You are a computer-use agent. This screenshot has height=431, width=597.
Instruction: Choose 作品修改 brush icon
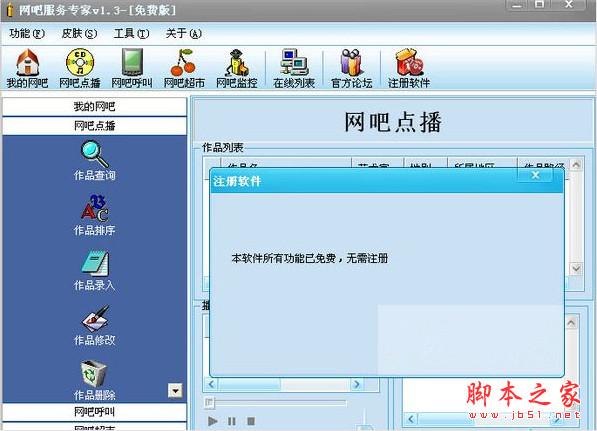click(x=94, y=325)
